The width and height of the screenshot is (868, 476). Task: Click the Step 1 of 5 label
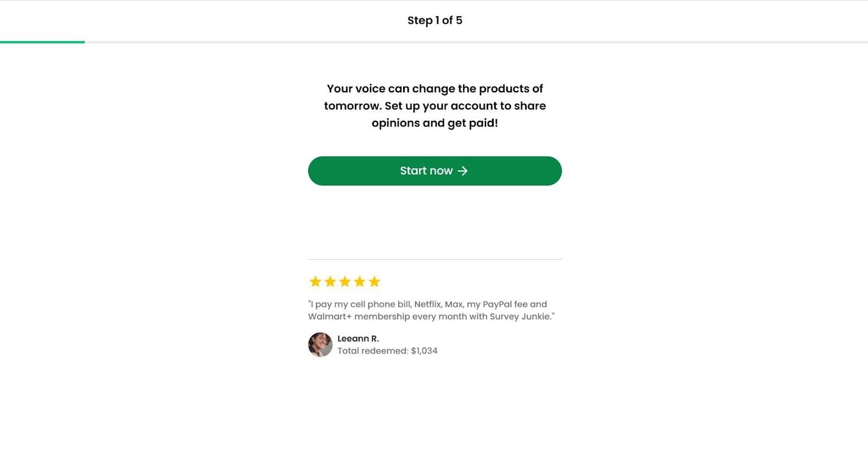[435, 21]
